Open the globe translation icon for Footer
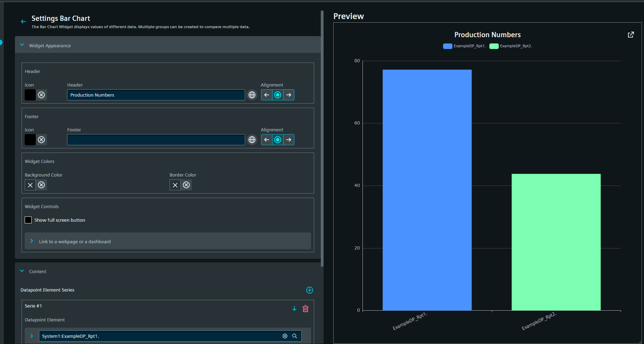 252,140
